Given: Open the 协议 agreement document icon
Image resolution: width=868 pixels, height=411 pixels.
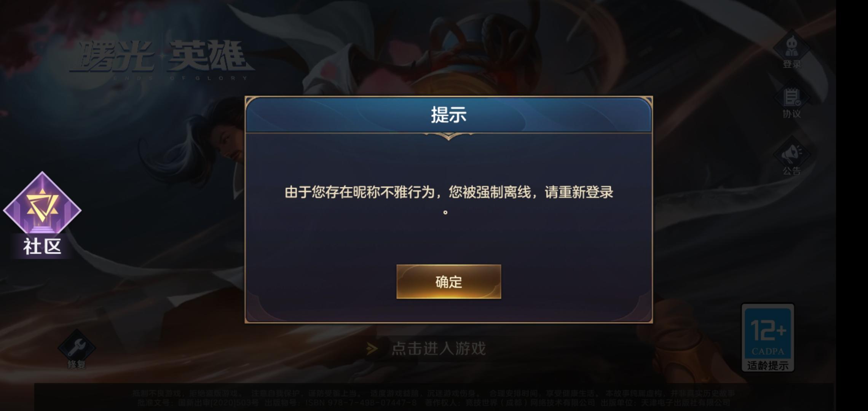Looking at the screenshot, I should coord(792,97).
